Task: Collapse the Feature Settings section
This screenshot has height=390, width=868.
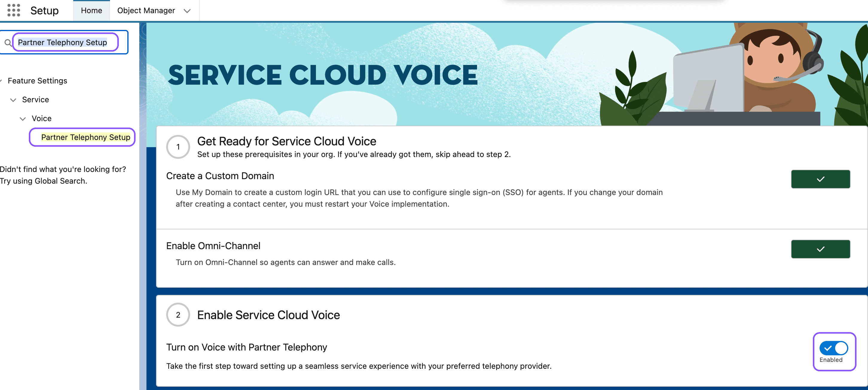Action: pos(2,80)
